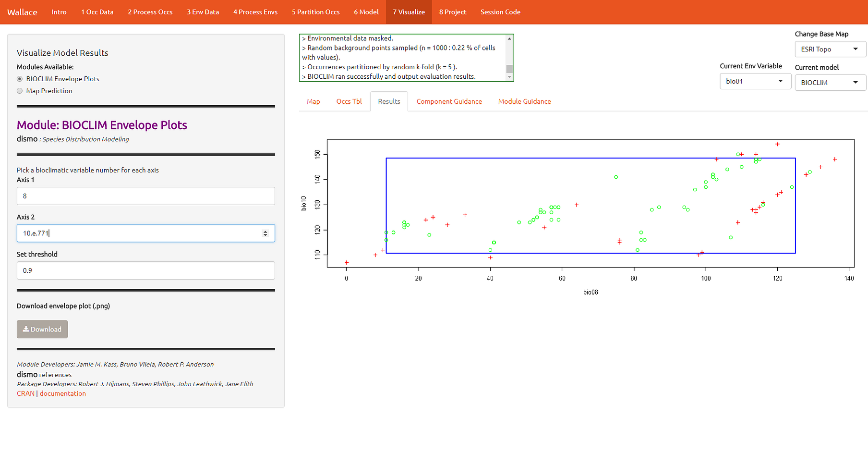Open the dismo documentation link
Image resolution: width=868 pixels, height=453 pixels.
[62, 393]
